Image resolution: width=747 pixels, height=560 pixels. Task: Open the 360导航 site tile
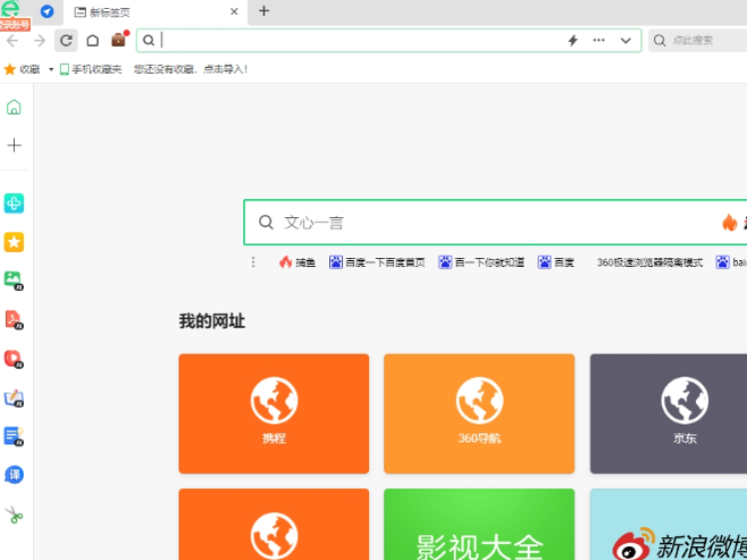pyautogui.click(x=480, y=414)
